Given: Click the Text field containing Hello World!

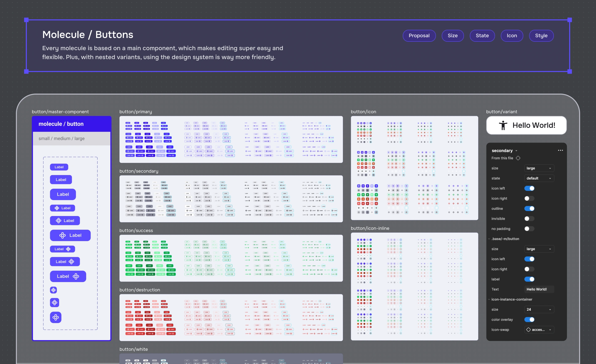Looking at the screenshot, I should pos(539,289).
